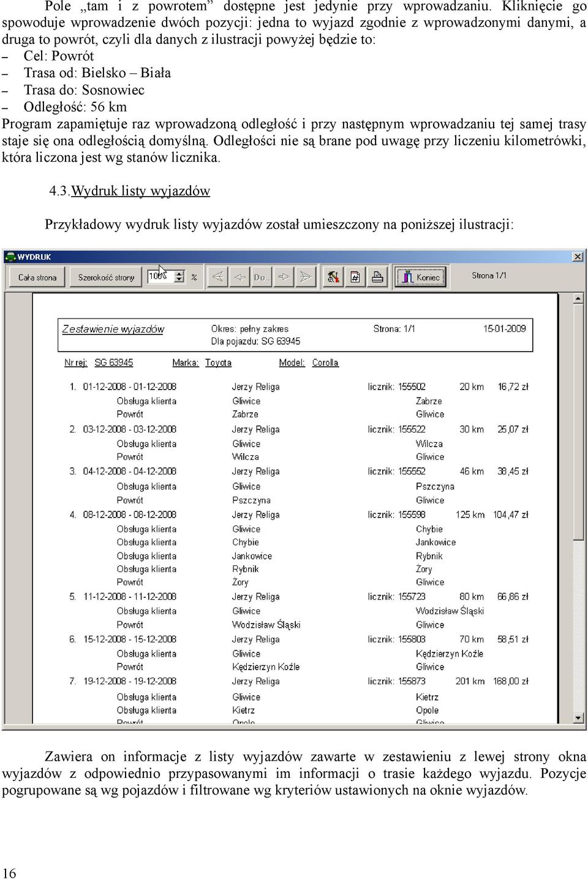Click 'licznik: 155502' text
Image resolution: width=588 pixels, height=879 pixels.
(396, 387)
